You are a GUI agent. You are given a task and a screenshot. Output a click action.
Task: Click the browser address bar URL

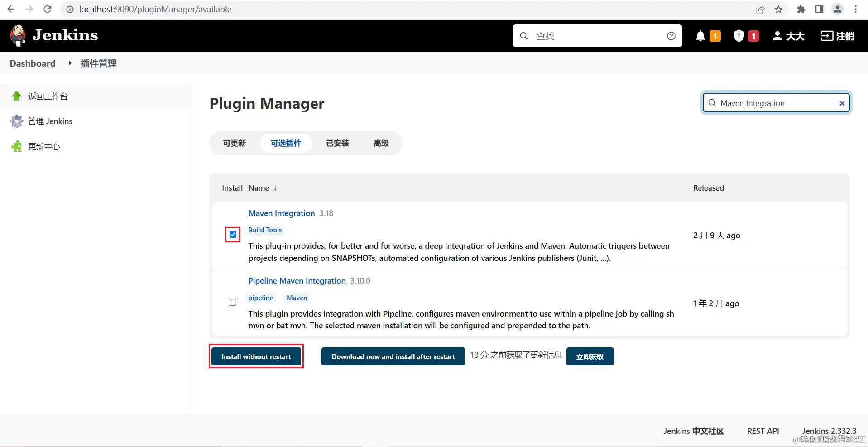click(x=155, y=9)
